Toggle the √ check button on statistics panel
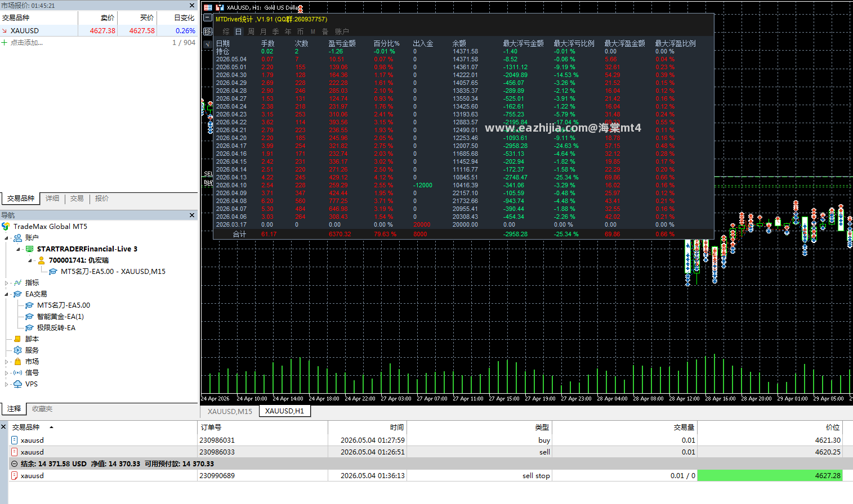 pyautogui.click(x=207, y=44)
